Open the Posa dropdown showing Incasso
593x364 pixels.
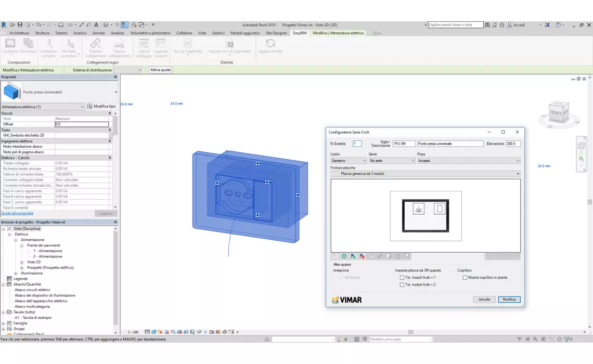click(469, 161)
